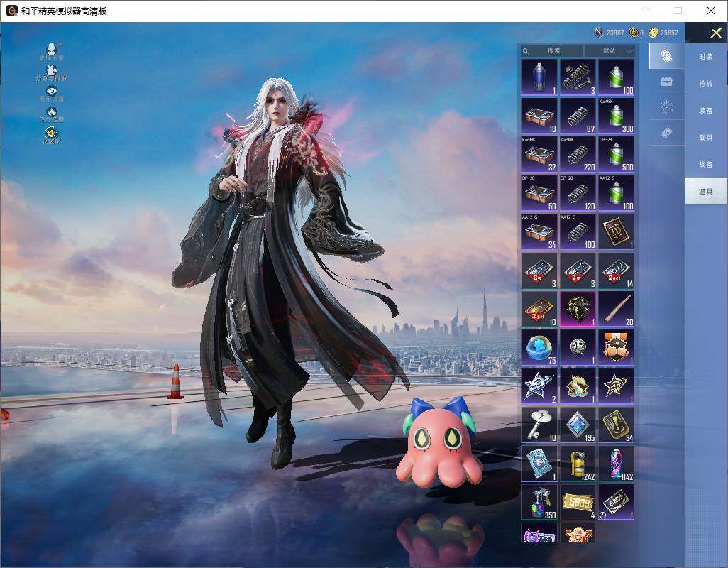Select the springs and parts item, count 3

578,77
